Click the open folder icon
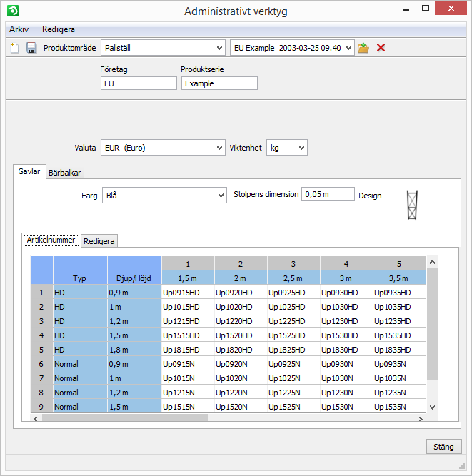Image resolution: width=472 pixels, height=476 pixels. [363, 48]
